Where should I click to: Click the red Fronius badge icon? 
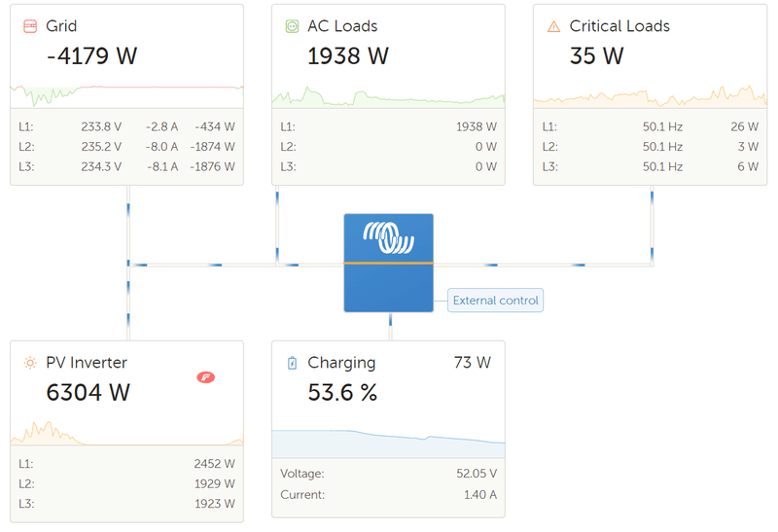point(205,377)
